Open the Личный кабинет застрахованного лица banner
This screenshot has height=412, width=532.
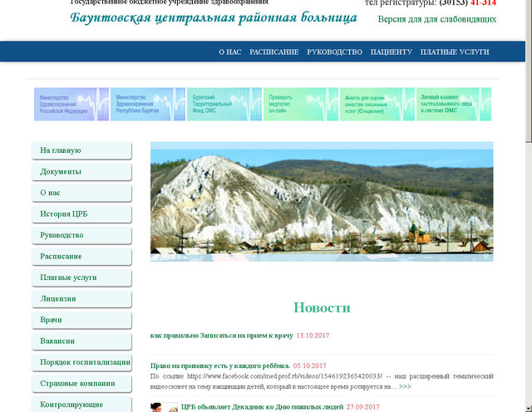point(454,104)
